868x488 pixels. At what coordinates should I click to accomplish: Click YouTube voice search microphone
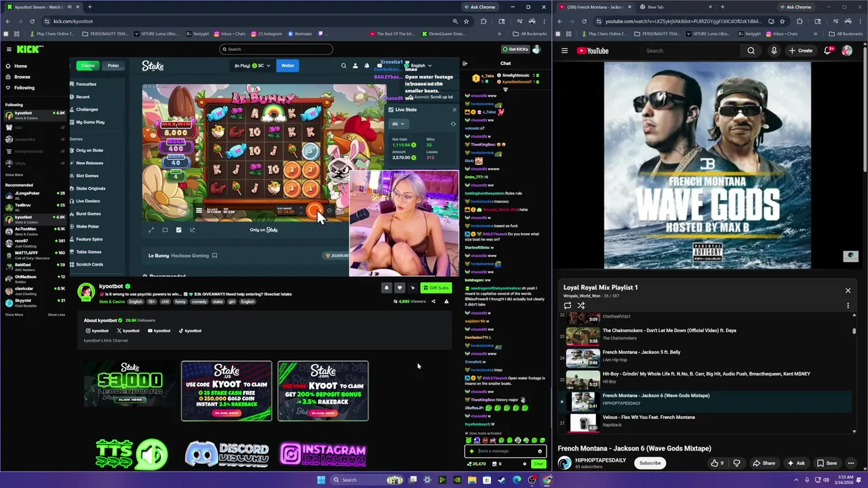774,51
